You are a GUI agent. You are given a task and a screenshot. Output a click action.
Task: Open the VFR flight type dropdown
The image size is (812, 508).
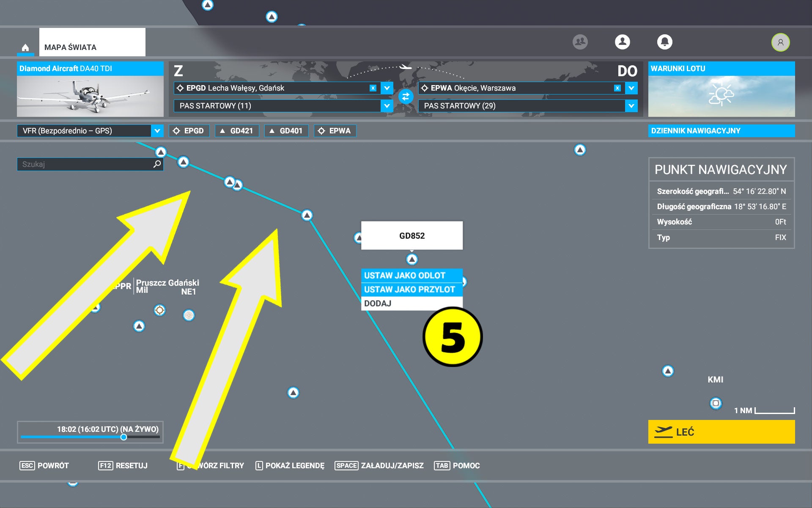click(157, 131)
